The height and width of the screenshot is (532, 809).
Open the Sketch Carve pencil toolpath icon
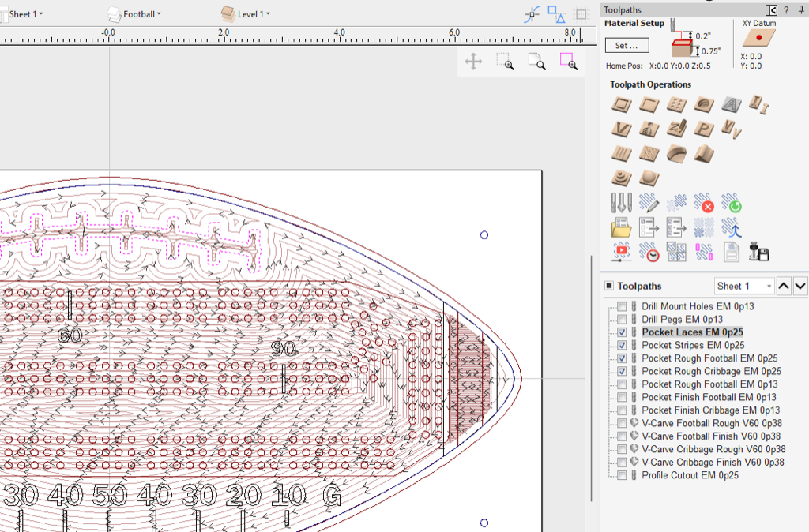pos(676,129)
